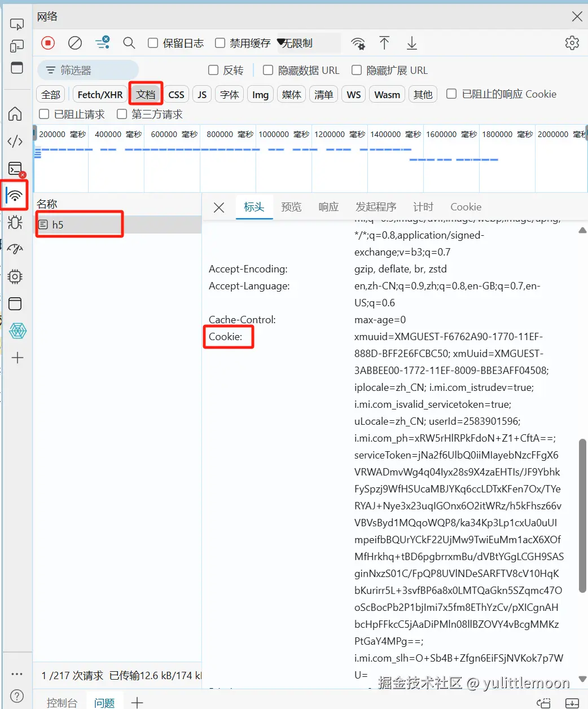Select the h5 request row
This screenshot has width=588, height=709.
(117, 224)
